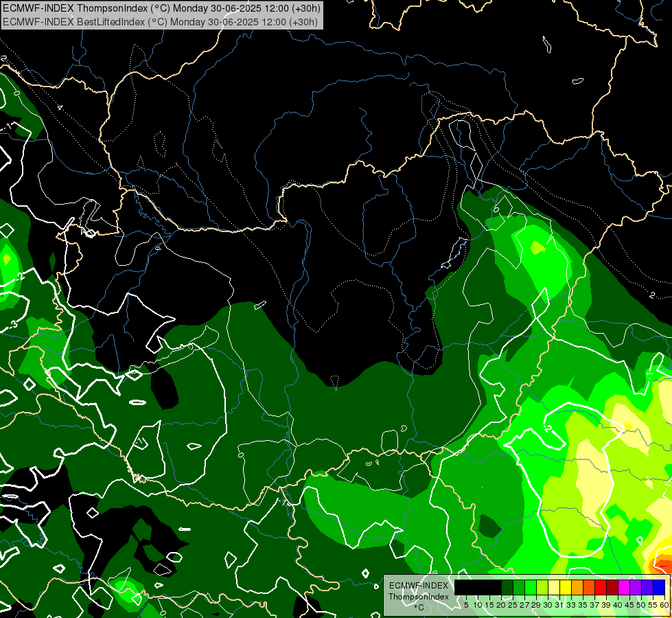Click the legend scale value 40
672x618 pixels.
click(x=618, y=605)
